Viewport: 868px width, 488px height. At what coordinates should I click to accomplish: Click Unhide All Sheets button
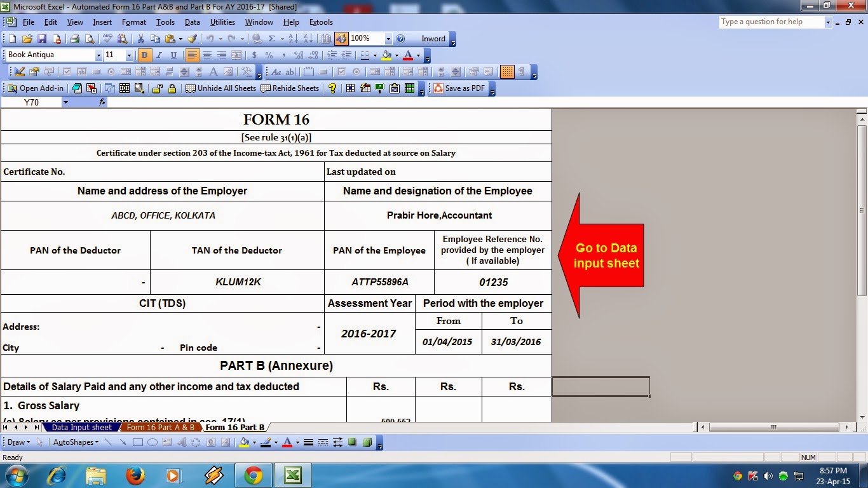(220, 88)
